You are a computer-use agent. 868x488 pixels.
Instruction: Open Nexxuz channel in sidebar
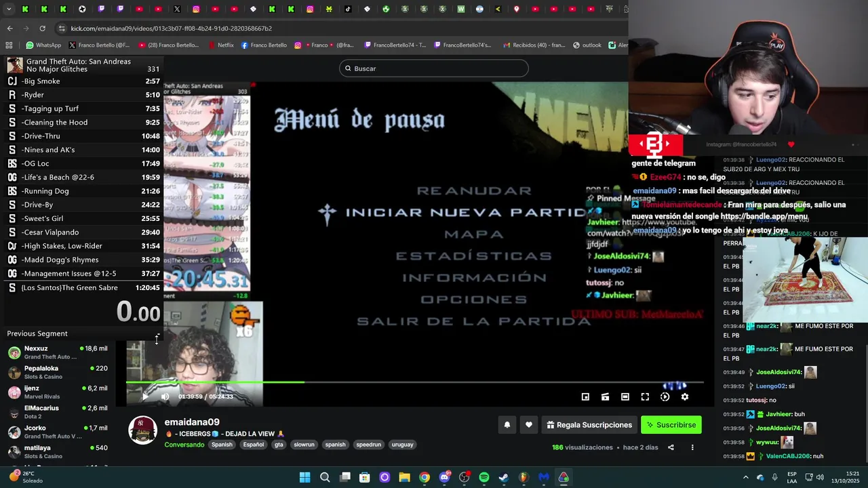58,352
